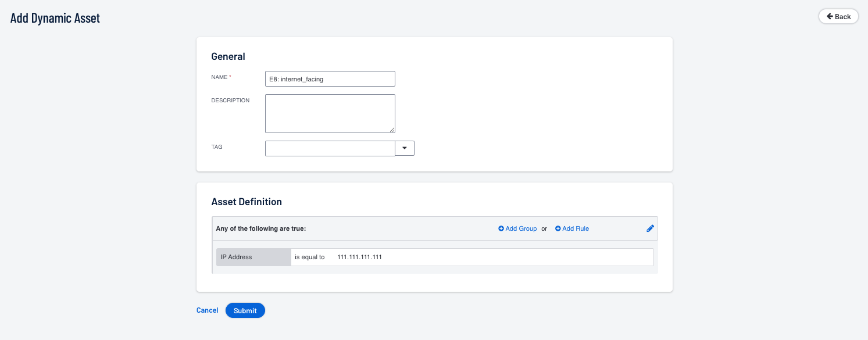Viewport: 868px width, 340px height.
Task: Click the pencil edit icon in Asset Definition
Action: pos(650,228)
